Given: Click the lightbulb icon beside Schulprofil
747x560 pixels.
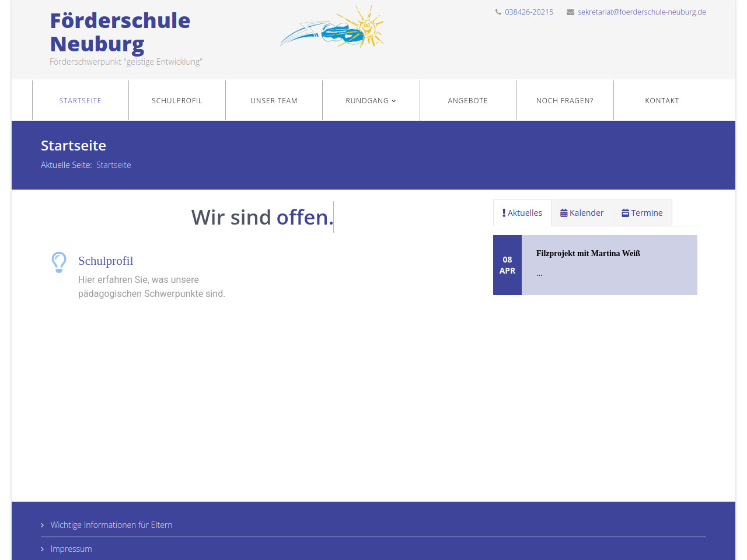Looking at the screenshot, I should coord(59,262).
